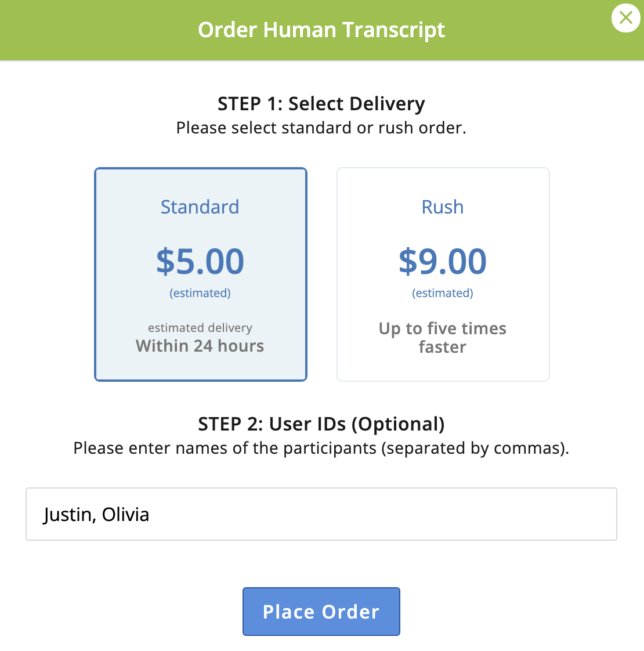Image resolution: width=644 pixels, height=651 pixels.
Task: Click the Place Order button
Action: [321, 612]
